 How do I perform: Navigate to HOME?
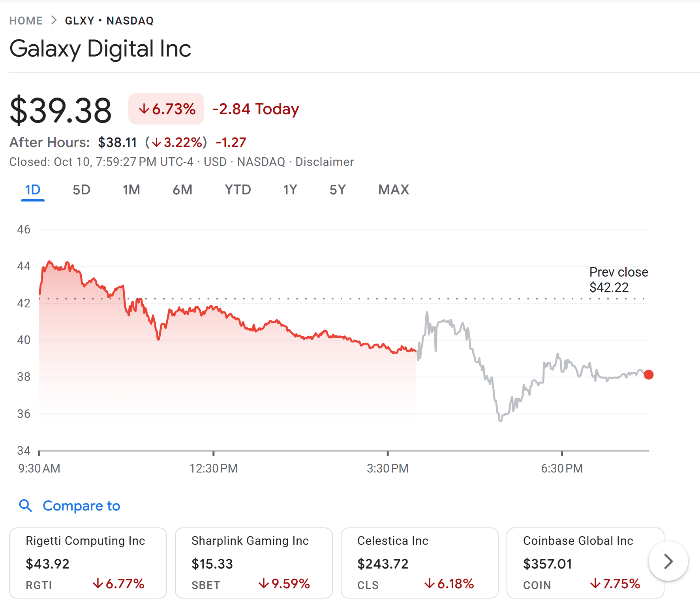point(26,20)
